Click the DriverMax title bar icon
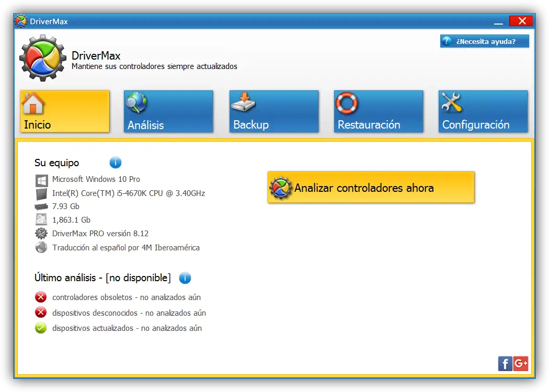Screen dimensions: 549x392 [21, 21]
